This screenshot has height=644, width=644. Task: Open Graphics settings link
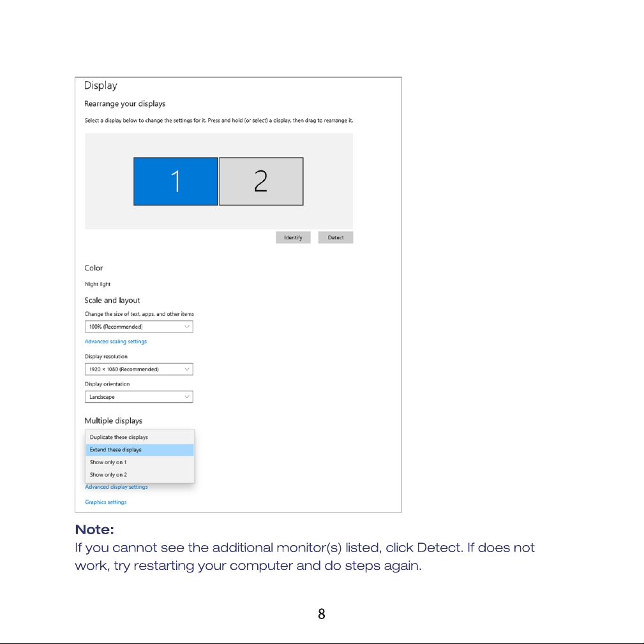click(x=105, y=502)
